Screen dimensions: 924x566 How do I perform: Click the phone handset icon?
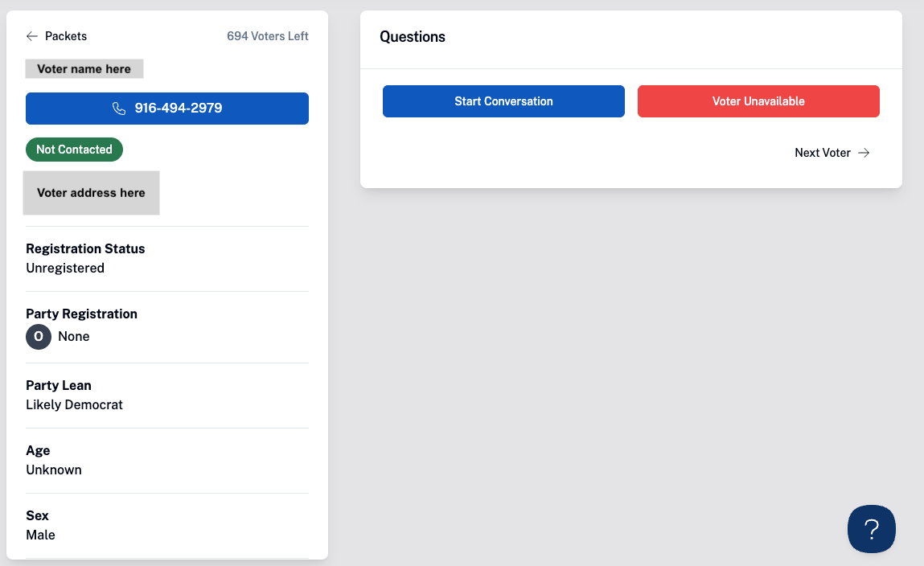119,109
